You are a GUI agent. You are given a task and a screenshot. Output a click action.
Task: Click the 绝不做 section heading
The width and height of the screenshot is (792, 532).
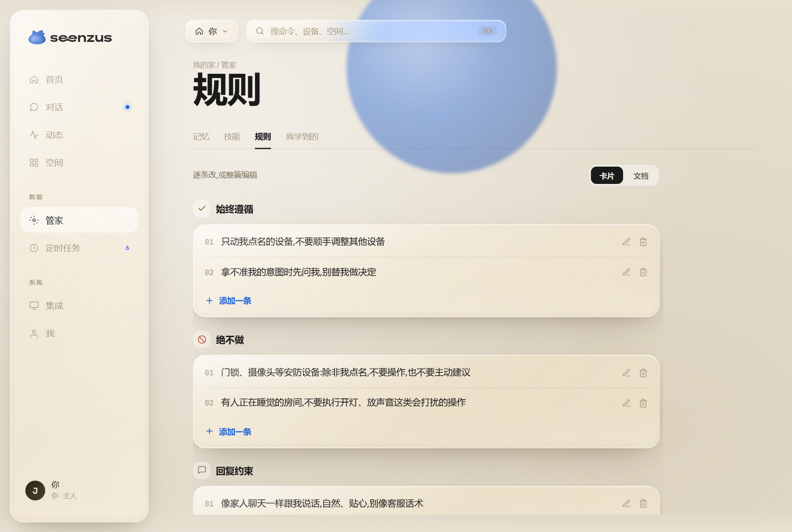click(230, 340)
